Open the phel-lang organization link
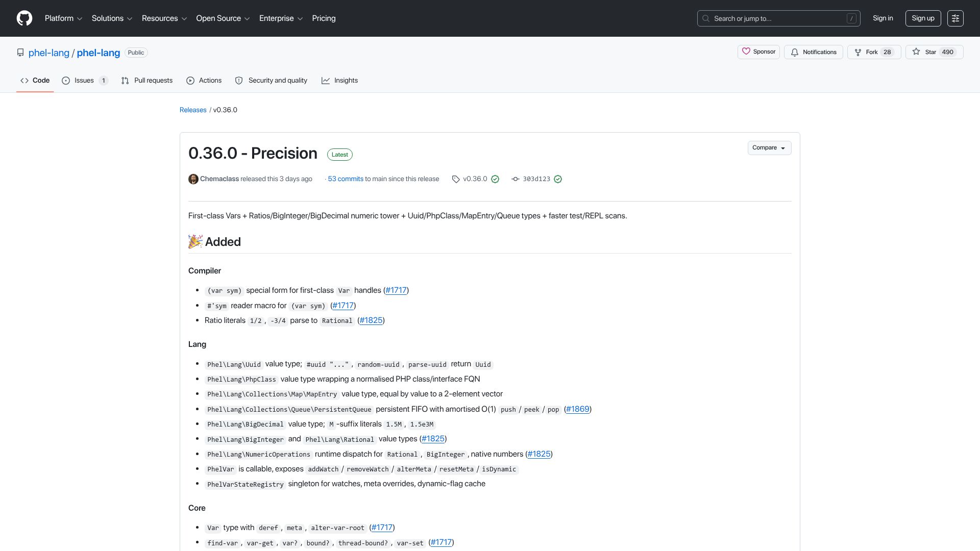This screenshot has height=551, width=980. point(49,53)
